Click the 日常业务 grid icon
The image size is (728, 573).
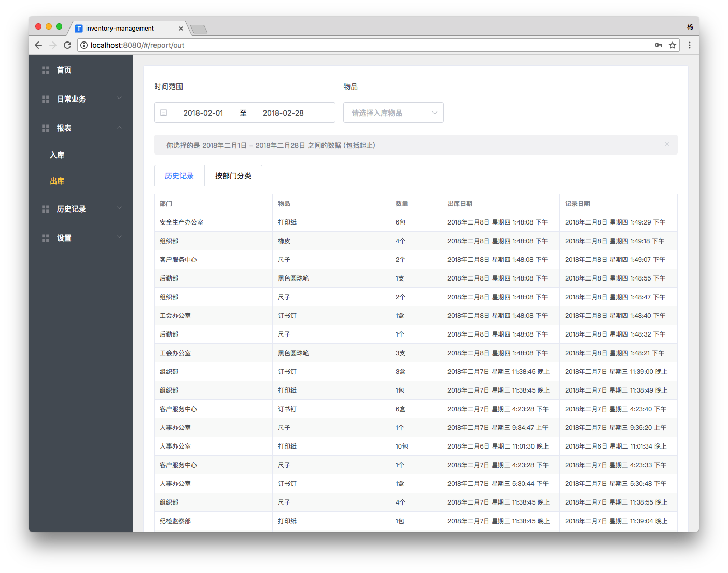pos(46,99)
